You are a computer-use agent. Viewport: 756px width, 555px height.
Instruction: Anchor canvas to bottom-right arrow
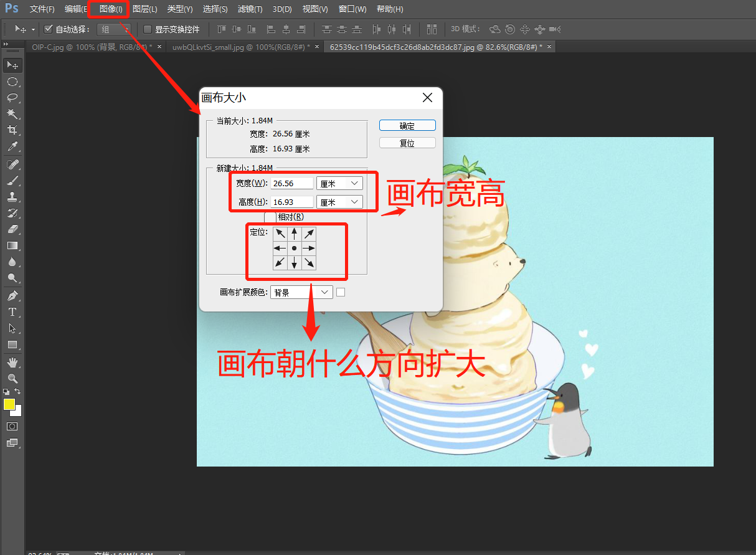coord(309,262)
